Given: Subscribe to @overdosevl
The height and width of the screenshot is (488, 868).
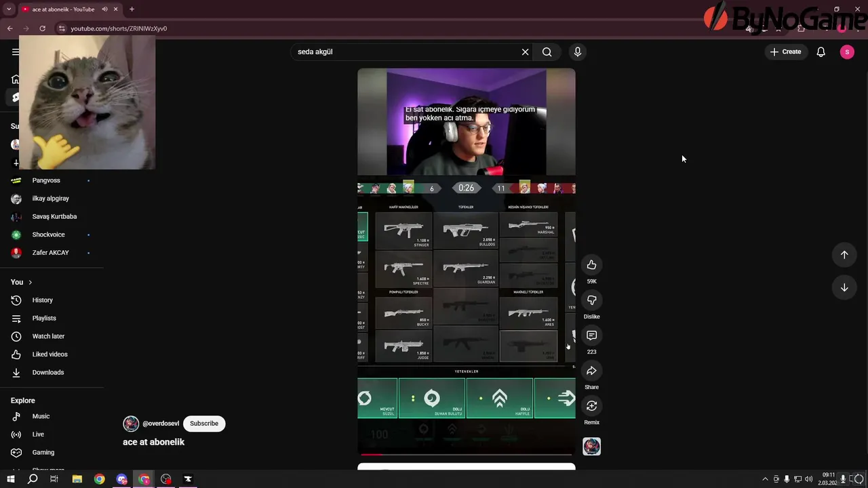Looking at the screenshot, I should [204, 424].
